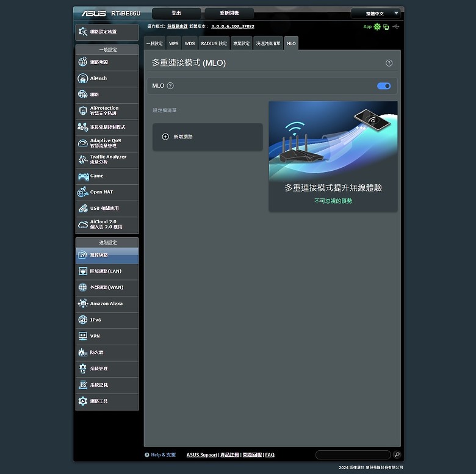This screenshot has height=474, width=476.
Task: Click the 重新開機 reboot button
Action: point(229,13)
